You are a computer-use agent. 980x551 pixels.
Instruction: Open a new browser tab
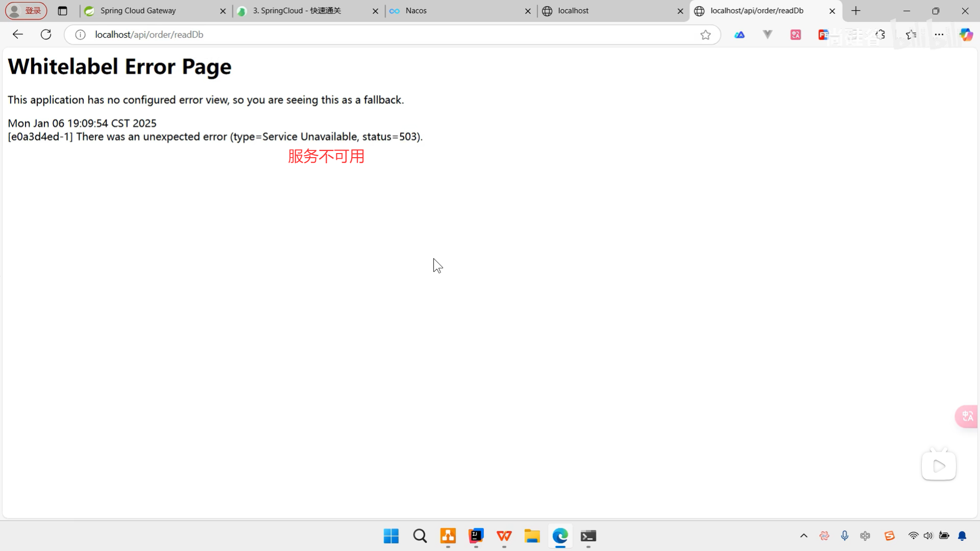[856, 11]
